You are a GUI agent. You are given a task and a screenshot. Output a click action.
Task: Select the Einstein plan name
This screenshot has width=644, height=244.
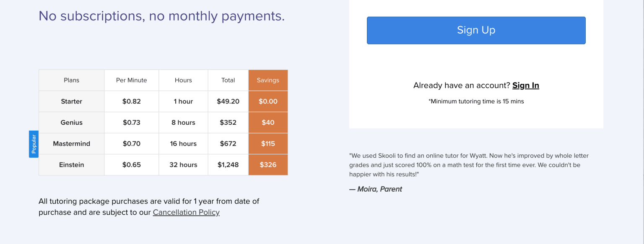71,165
